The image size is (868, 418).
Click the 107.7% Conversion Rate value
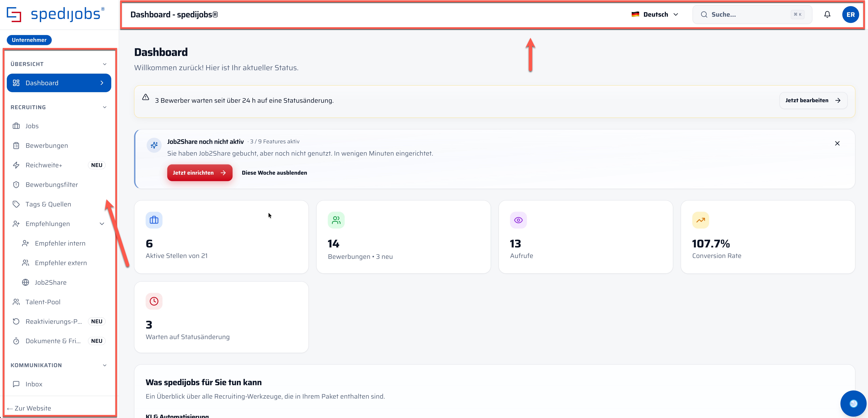711,244
